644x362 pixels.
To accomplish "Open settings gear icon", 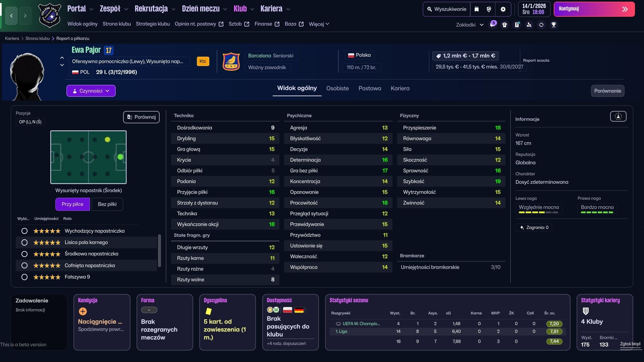I will pos(503,9).
